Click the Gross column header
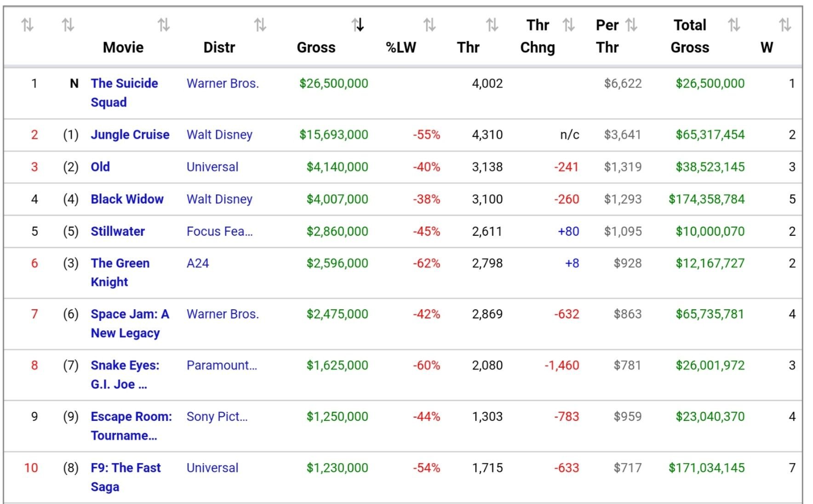813x504 pixels. (316, 47)
